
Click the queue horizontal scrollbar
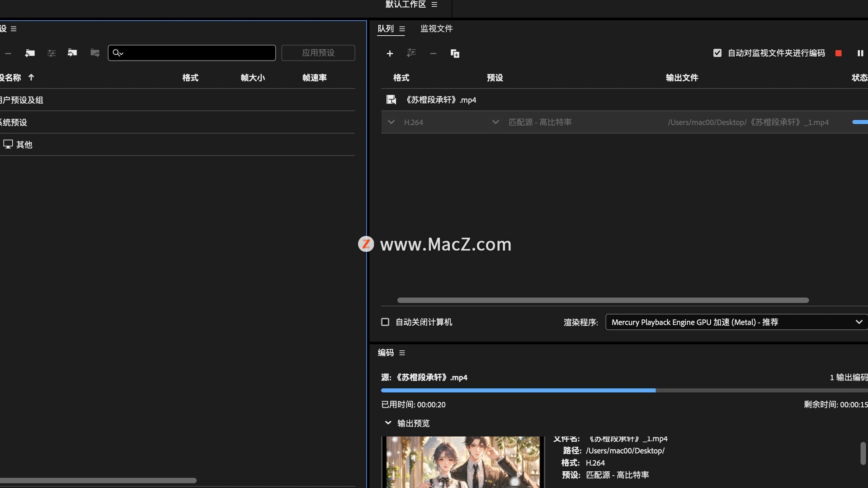click(x=603, y=300)
